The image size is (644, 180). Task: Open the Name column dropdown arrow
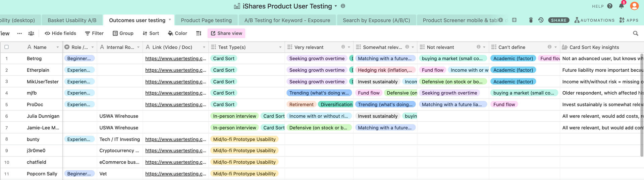(57, 47)
